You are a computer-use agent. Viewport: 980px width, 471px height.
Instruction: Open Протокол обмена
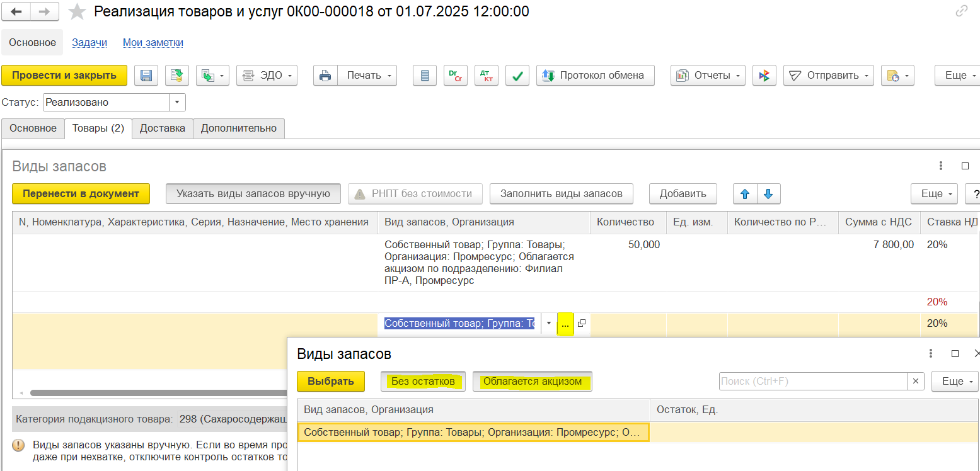click(x=596, y=76)
